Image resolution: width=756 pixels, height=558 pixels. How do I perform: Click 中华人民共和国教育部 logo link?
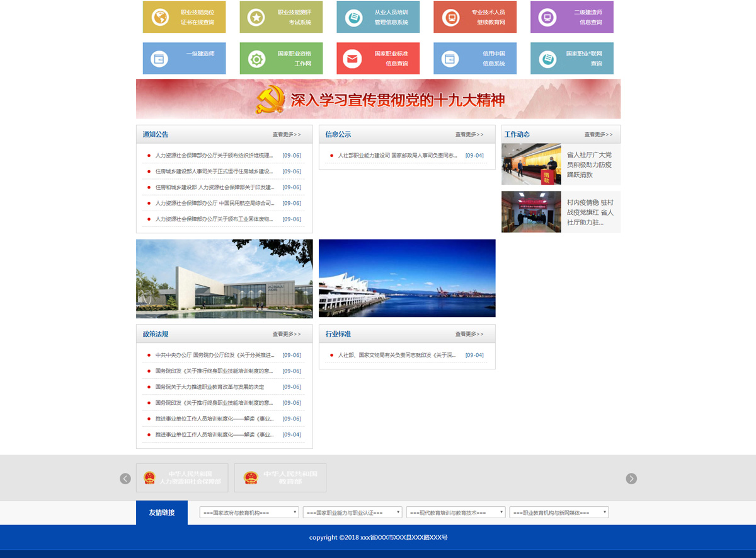(280, 478)
